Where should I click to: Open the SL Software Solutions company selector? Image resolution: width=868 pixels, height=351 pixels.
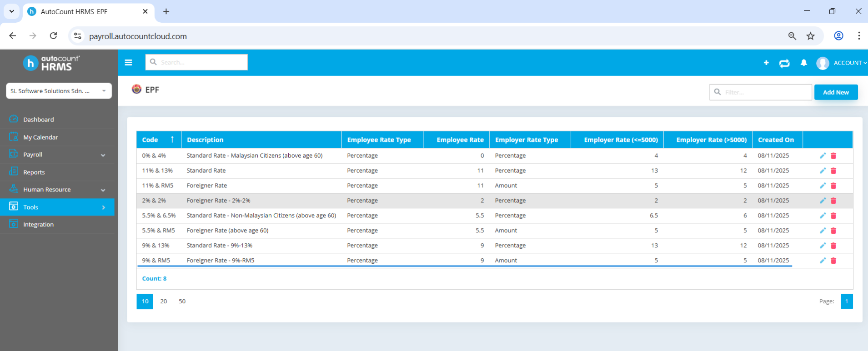[x=59, y=91]
